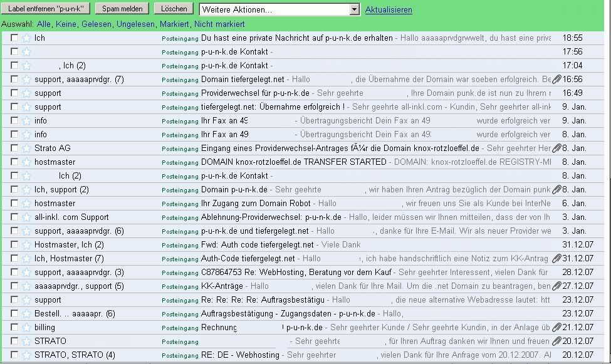Viewport: 611px width, 364px height.
Task: Click the Aktualisieren link
Action: 389,10
